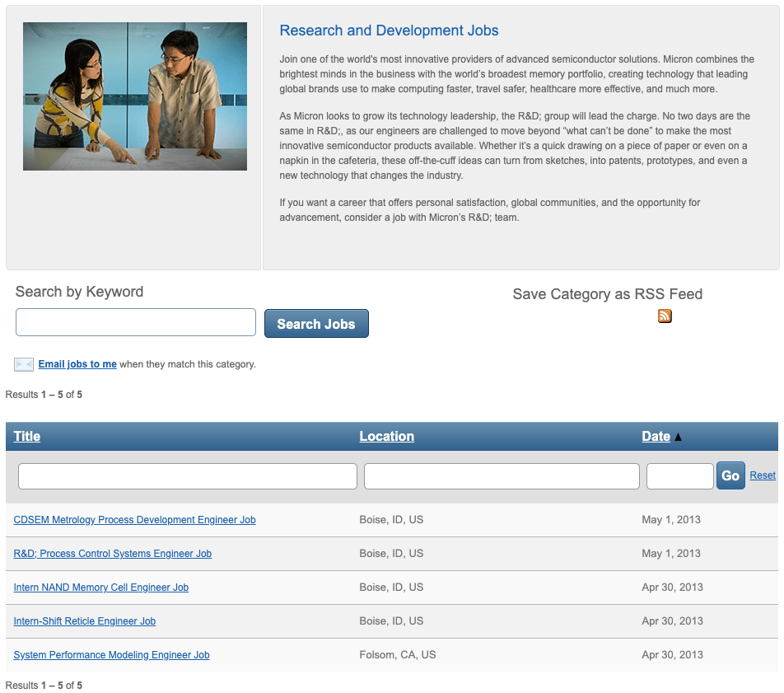Click Boise, ID, US in CDSEM Metrology row

(391, 520)
